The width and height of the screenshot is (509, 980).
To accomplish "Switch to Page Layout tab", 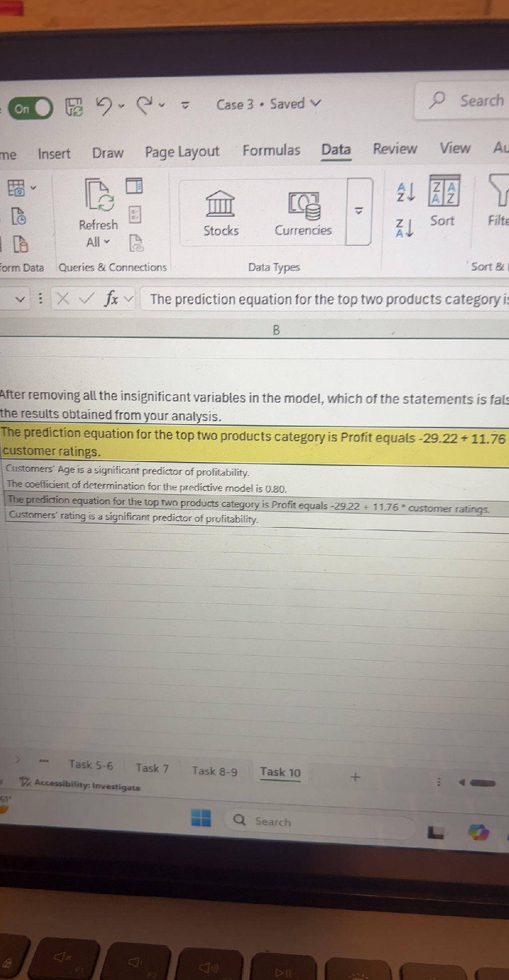I will pos(182,152).
